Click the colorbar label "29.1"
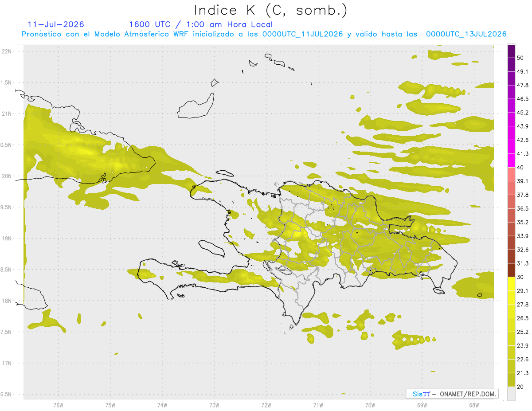532x411 pixels. [x=523, y=291]
